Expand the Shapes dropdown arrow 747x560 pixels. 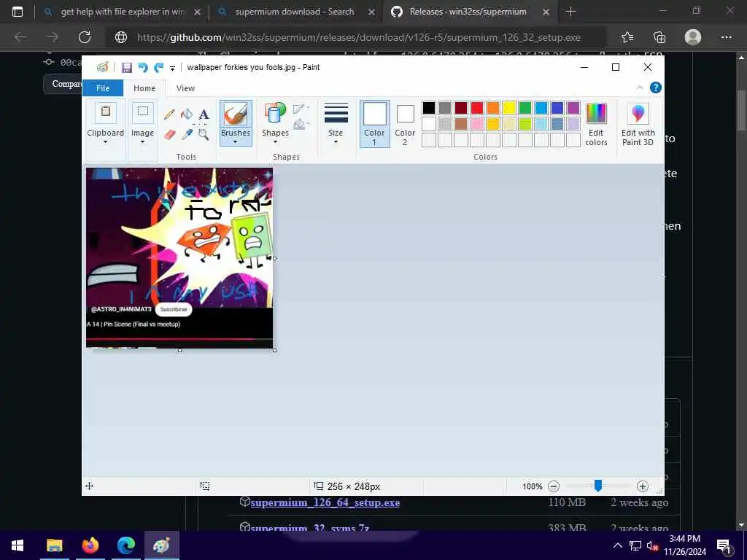275,142
